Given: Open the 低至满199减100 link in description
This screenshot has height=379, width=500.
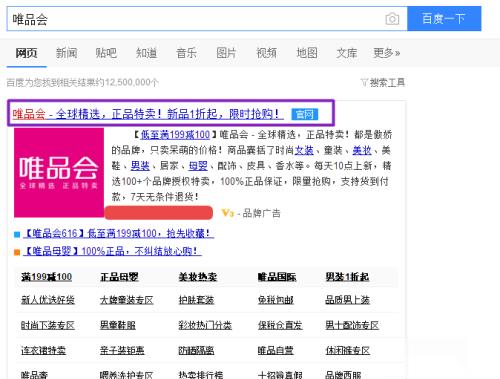Looking at the screenshot, I should pyautogui.click(x=175, y=135).
